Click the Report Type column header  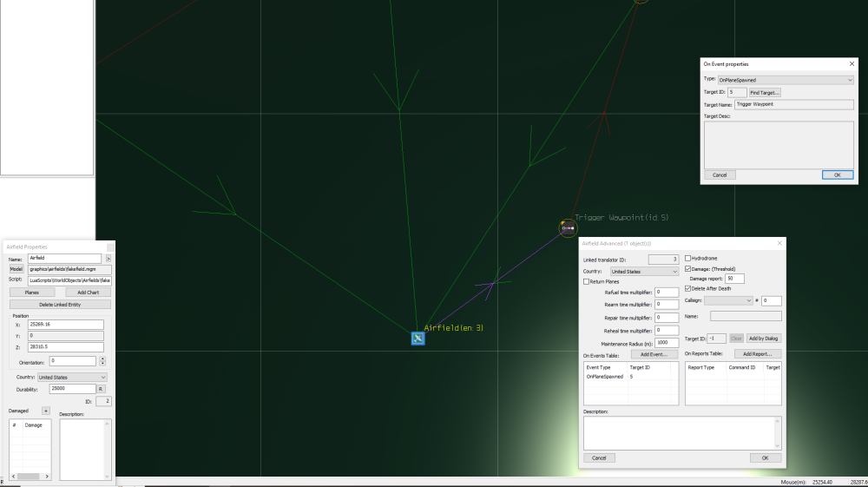pyautogui.click(x=702, y=367)
